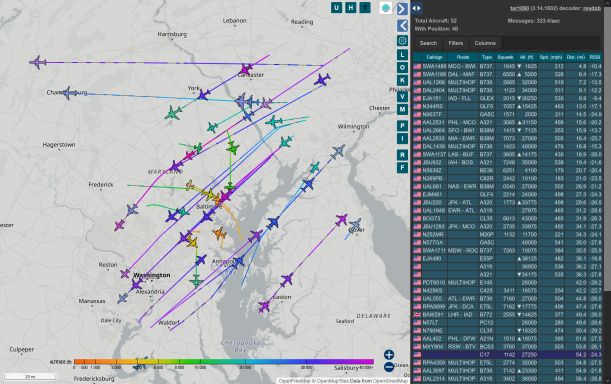Click the double-arrow sidebar width toggle
This screenshot has width=611, height=384.
click(x=416, y=8)
